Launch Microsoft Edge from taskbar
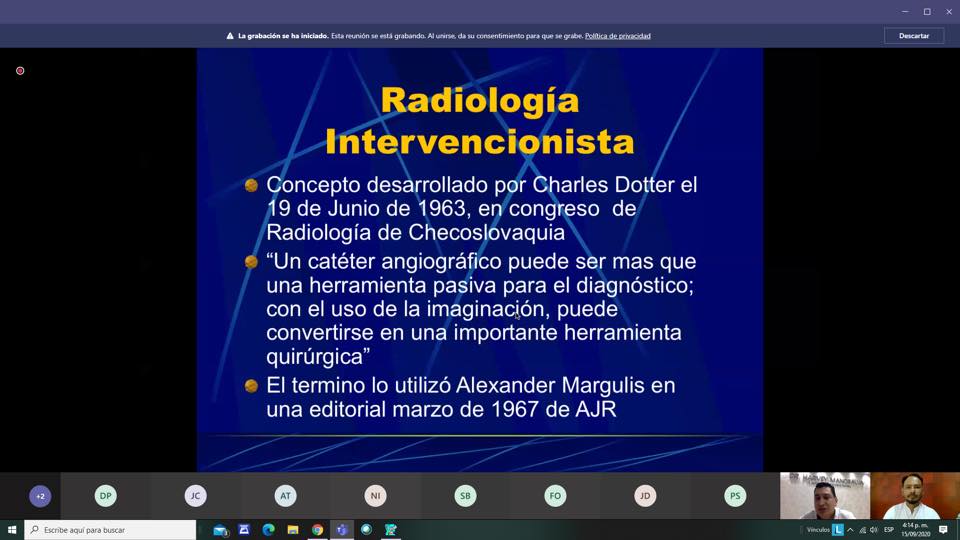960x540 pixels. coord(269,530)
